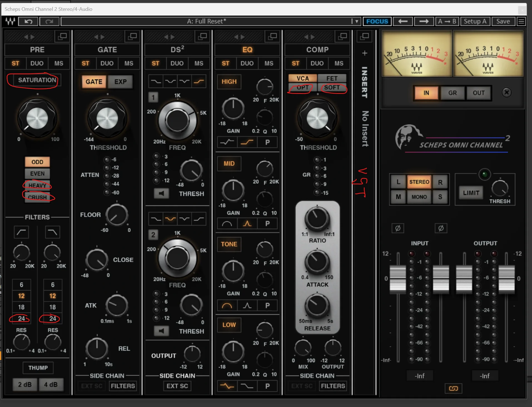This screenshot has height=407, width=532.
Task: Add an insert with the plus icon
Action: tap(365, 53)
